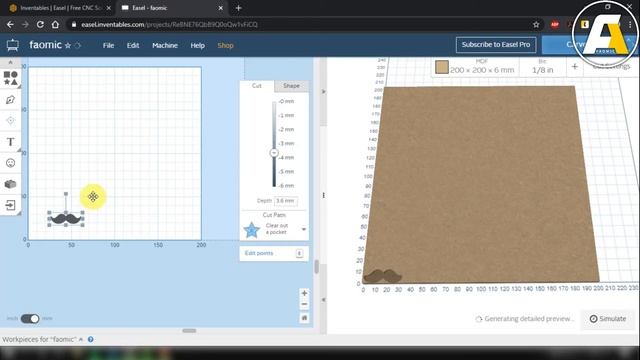Open a new browser tab
Image resolution: width=640 pixels, height=360 pixels.
click(238, 8)
